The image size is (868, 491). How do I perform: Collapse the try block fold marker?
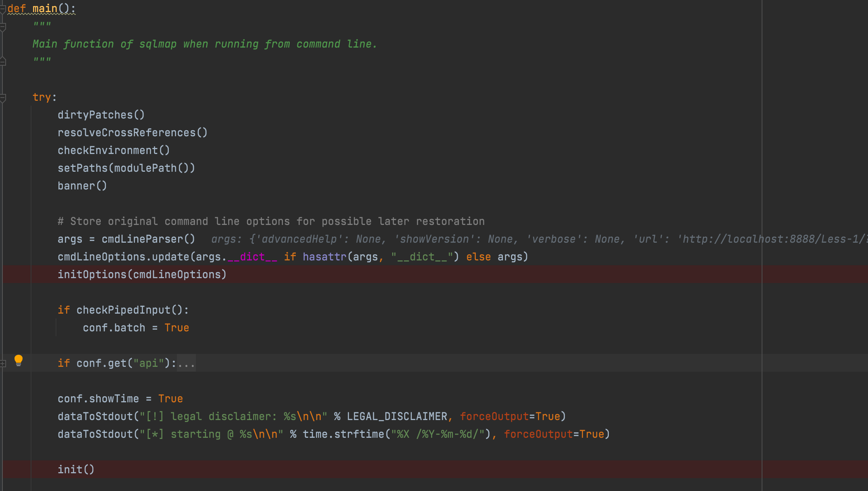tap(3, 98)
